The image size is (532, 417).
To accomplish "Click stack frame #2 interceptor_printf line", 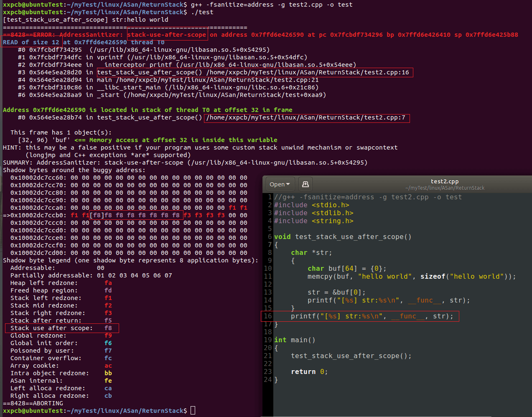I will coord(187,65).
